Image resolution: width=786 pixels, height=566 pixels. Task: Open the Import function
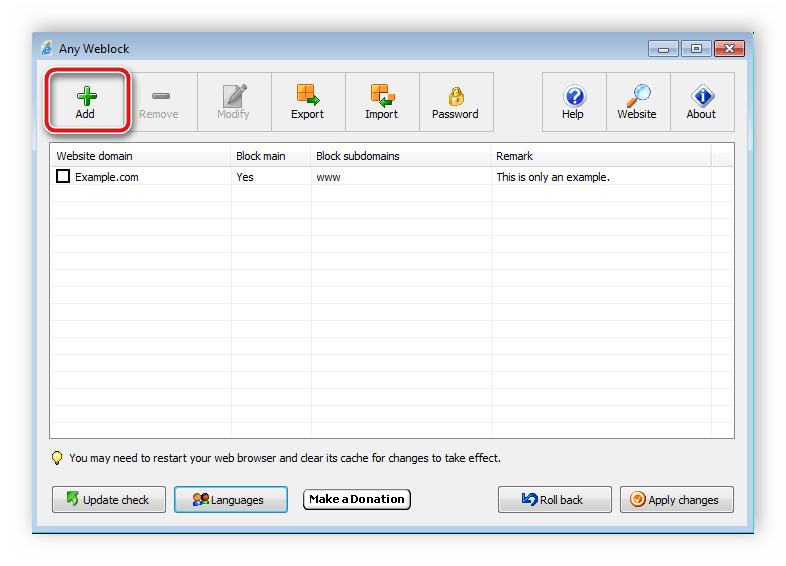pos(382,102)
